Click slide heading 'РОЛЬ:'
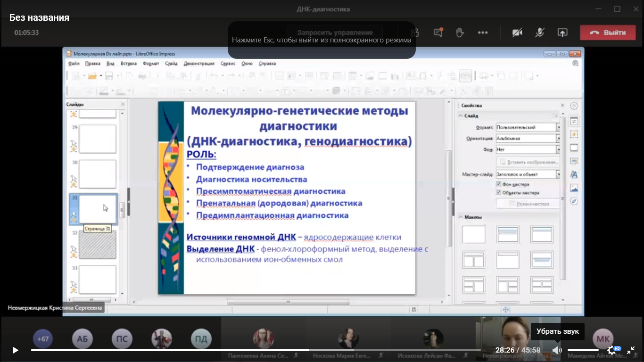This screenshot has width=644, height=362. coord(201,154)
